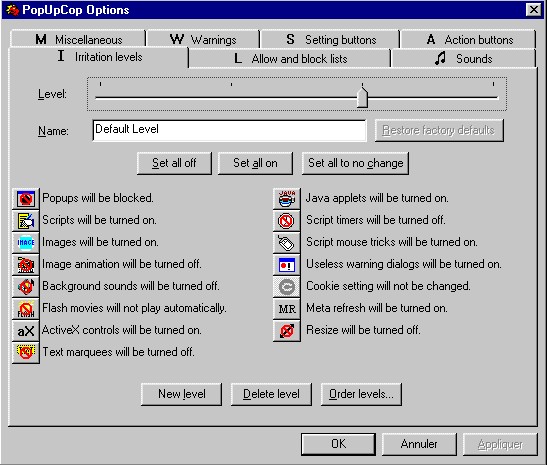547x465 pixels.
Task: Open the Sounds tab
Action: point(463,59)
